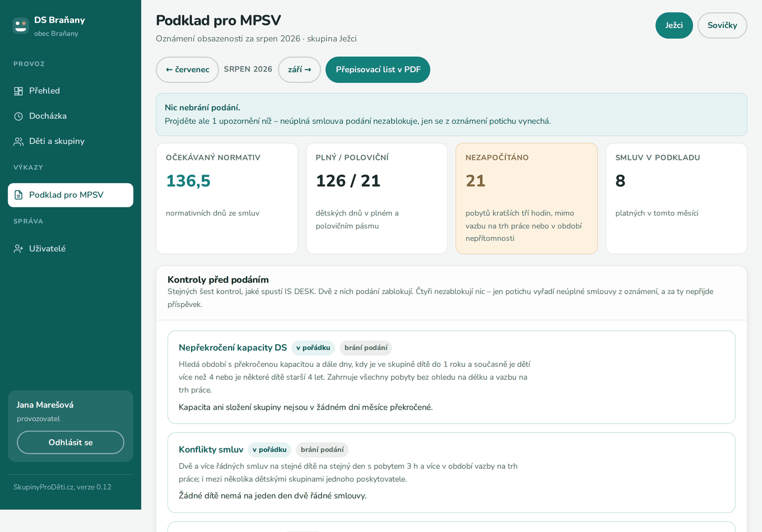762x532 pixels.
Task: Switch to the Sovičky group
Action: [722, 25]
